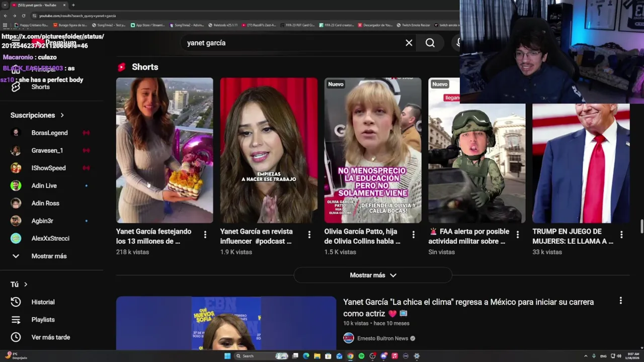Screen dimensions: 644x362
Task: Play the Ernesto Buitron News video thumbnail
Action: (226, 323)
